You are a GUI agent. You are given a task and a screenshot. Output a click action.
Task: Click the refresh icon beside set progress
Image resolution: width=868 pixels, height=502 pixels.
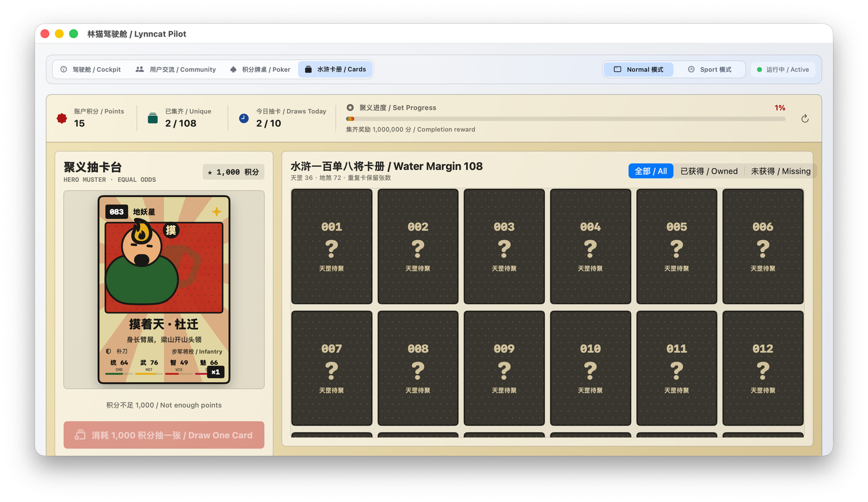pos(804,119)
